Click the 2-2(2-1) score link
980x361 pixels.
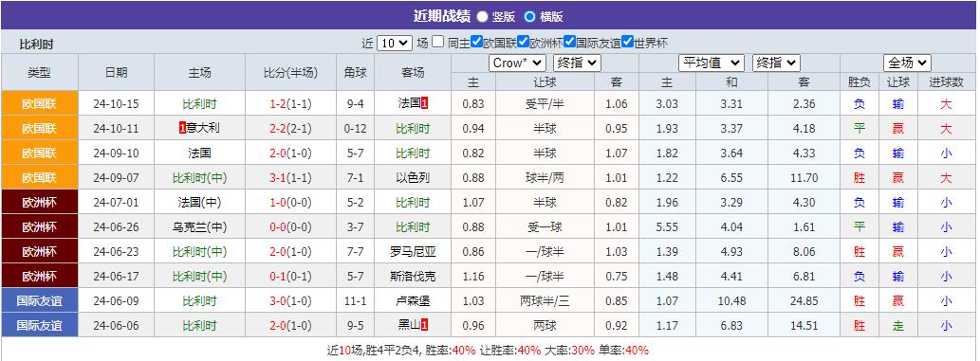click(x=290, y=129)
